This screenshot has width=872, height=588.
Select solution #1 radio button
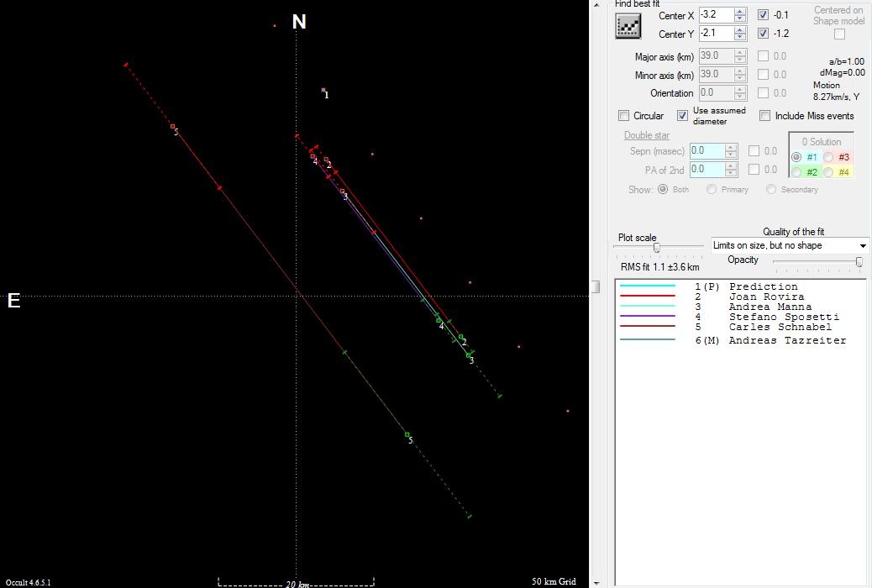pos(796,157)
